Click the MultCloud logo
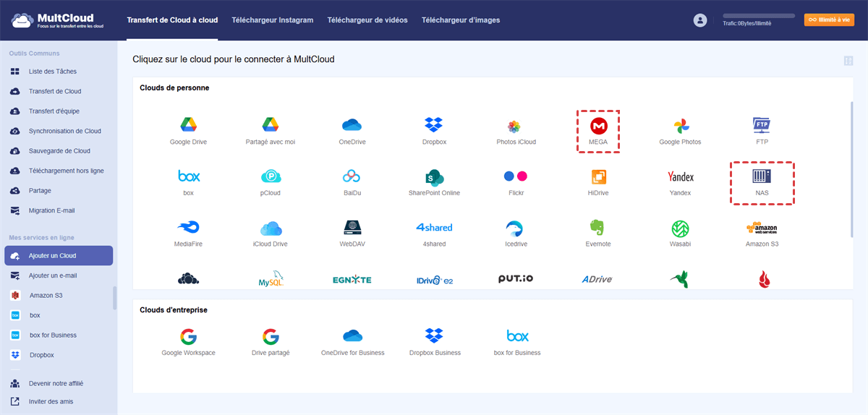Viewport: 868px width, 415px height. [x=58, y=20]
